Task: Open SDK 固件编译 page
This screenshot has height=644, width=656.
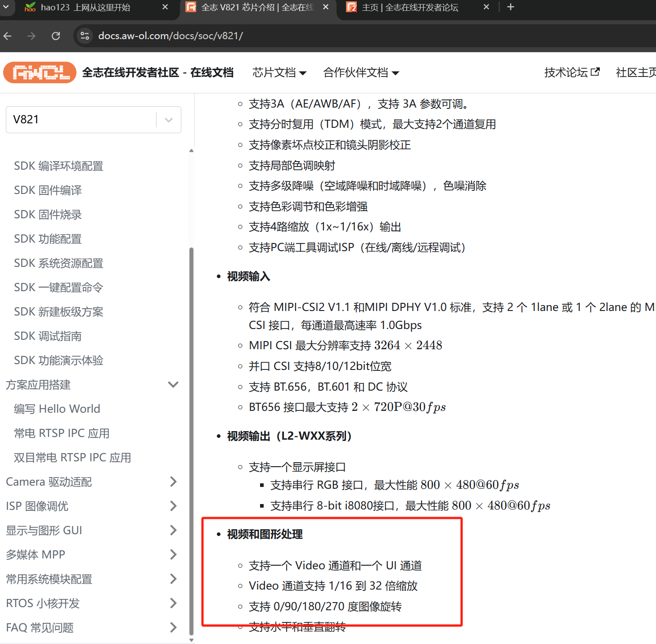Action: [48, 190]
